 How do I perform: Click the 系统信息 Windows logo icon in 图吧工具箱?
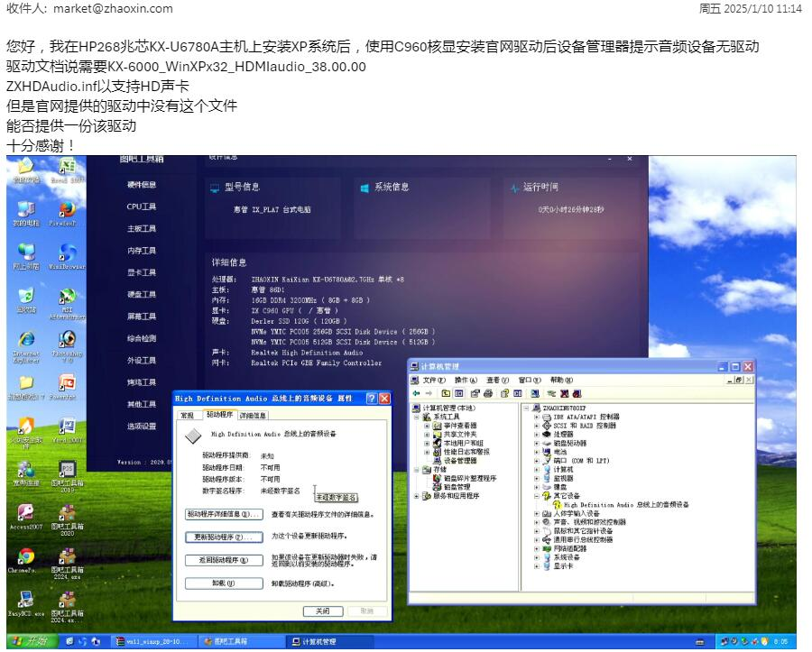[365, 187]
